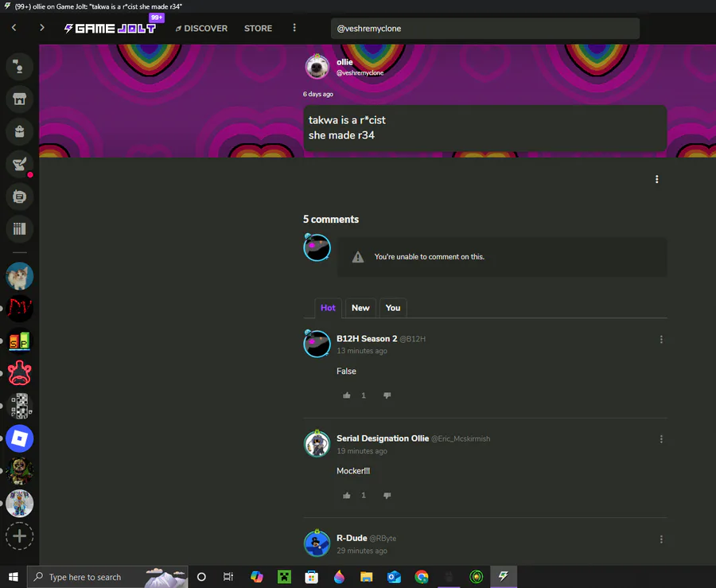Image resolution: width=716 pixels, height=588 pixels.
Task: Click the B12H Season 2 username
Action: pos(367,339)
